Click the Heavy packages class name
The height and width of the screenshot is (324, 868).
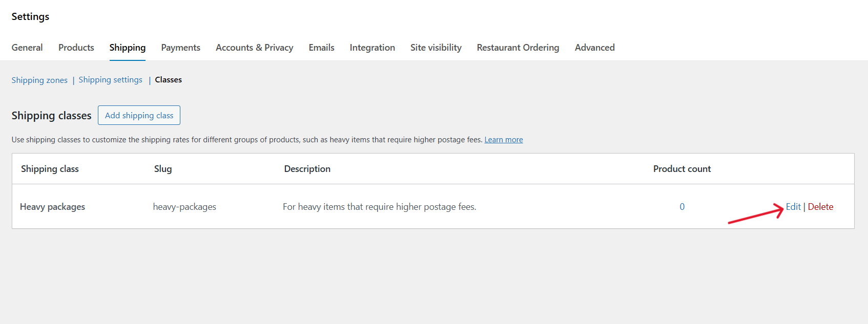pos(52,207)
